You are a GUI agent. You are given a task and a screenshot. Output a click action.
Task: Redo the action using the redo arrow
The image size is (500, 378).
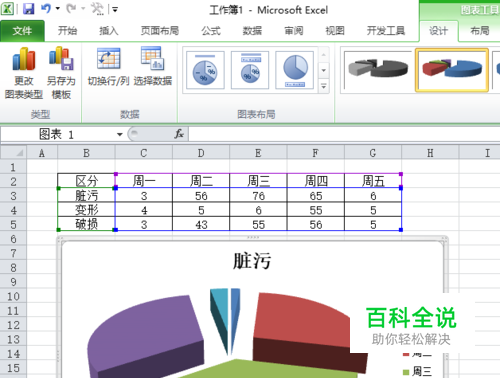[71, 9]
